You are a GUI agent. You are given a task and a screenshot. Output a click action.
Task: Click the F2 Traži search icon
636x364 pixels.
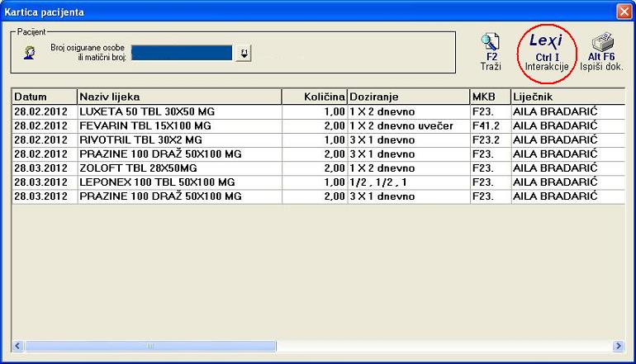[x=491, y=52]
